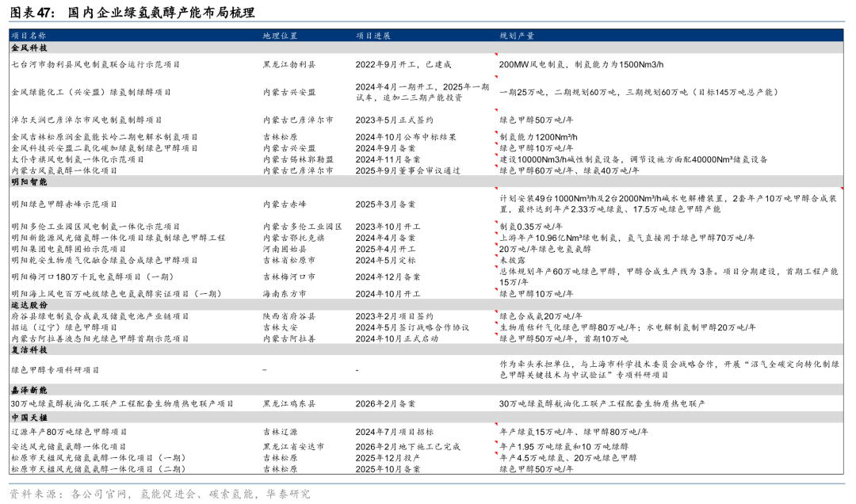
Task: Click the '2023年2月项目签约' progress cell
Action: click(x=394, y=316)
